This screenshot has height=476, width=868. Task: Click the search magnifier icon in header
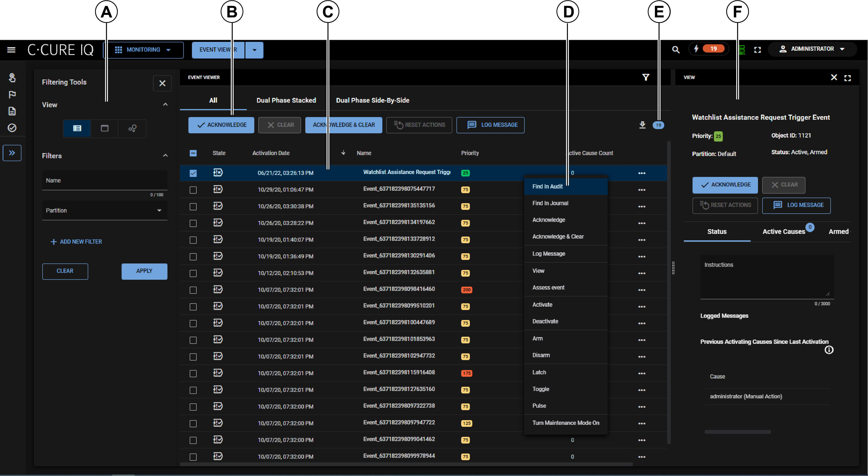click(x=675, y=50)
